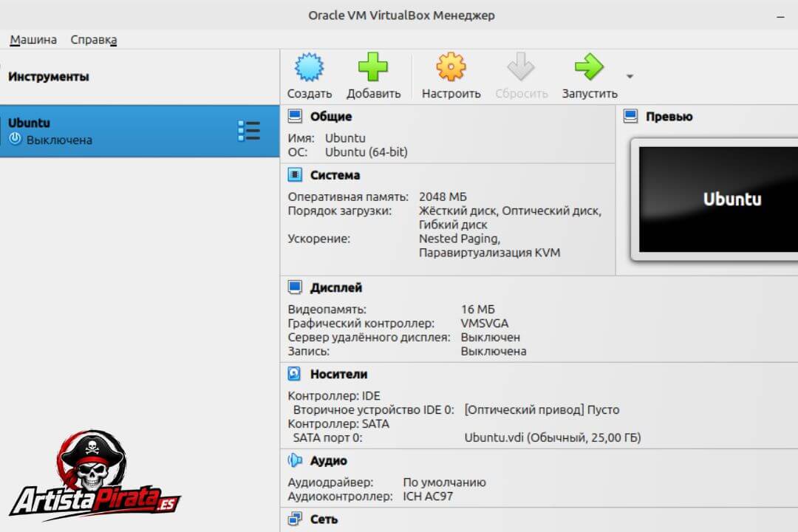Click the Система chip icon

click(x=295, y=174)
